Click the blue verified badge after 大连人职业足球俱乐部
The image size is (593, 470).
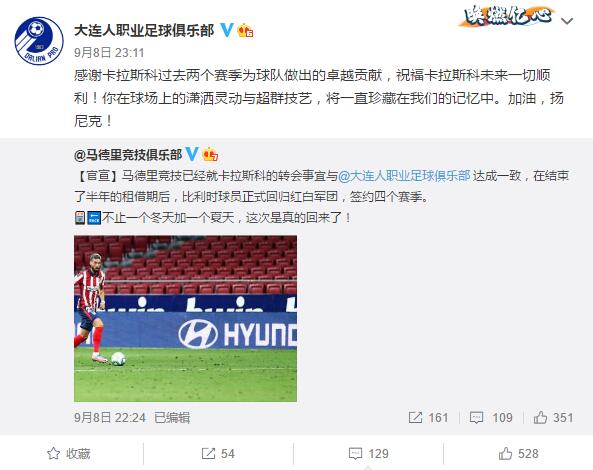tap(227, 30)
